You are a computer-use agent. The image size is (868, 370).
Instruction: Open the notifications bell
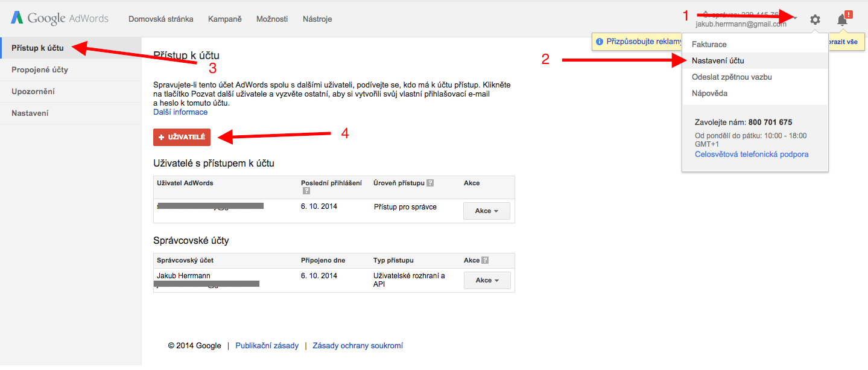coord(843,19)
